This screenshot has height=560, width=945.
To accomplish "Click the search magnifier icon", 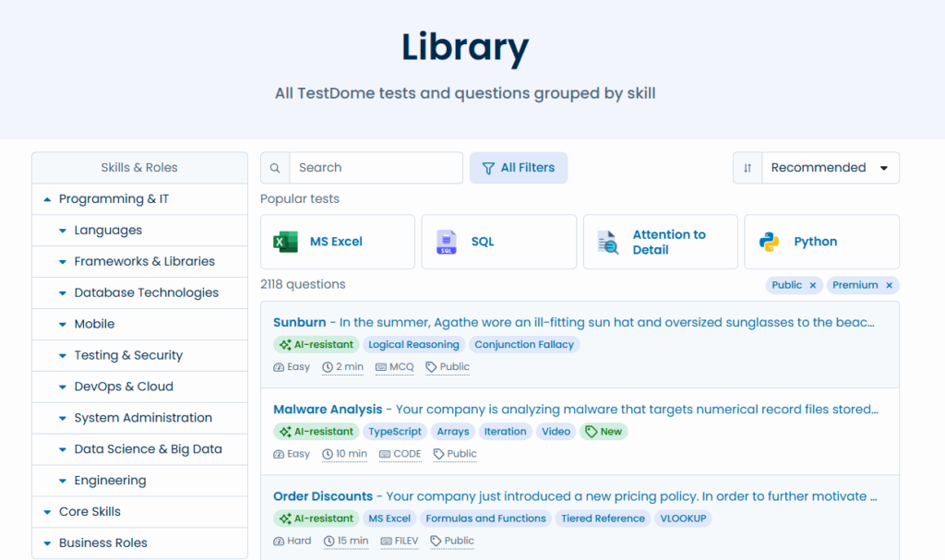I will point(275,168).
